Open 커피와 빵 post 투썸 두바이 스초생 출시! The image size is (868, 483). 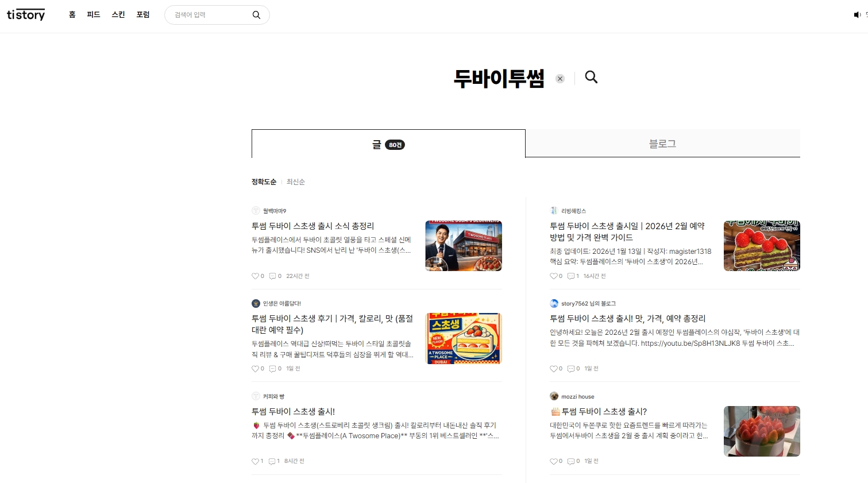293,412
